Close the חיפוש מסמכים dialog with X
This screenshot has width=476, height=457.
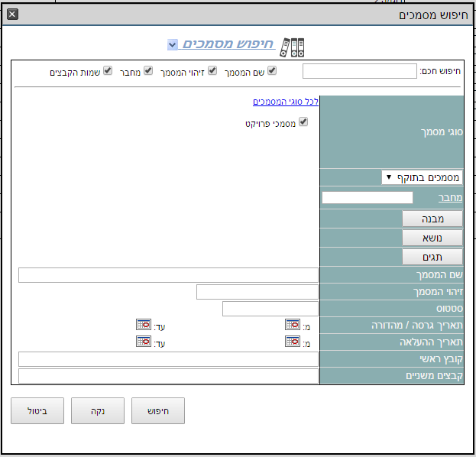coord(12,15)
